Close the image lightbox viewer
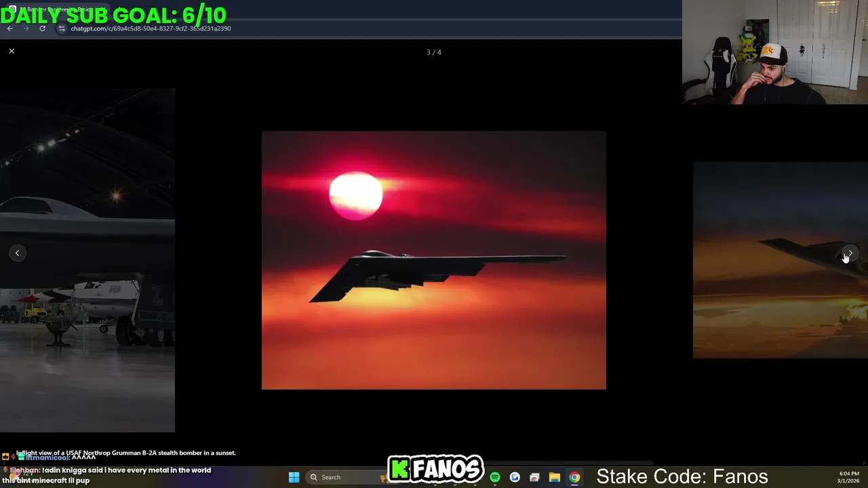 coord(12,51)
